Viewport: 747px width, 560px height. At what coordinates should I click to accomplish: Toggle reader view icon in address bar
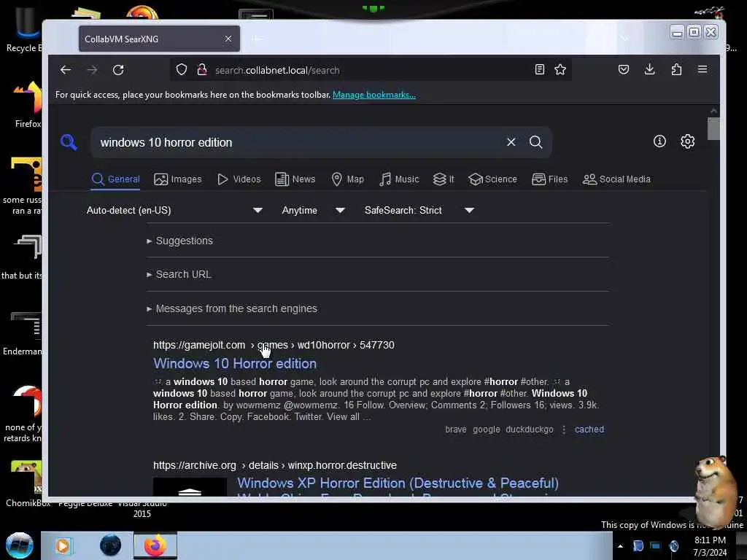tap(539, 70)
